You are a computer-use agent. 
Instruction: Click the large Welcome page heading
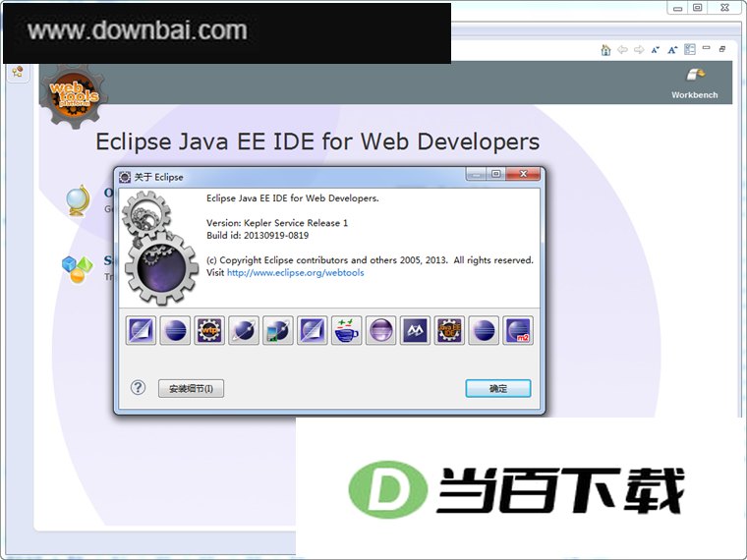click(317, 141)
